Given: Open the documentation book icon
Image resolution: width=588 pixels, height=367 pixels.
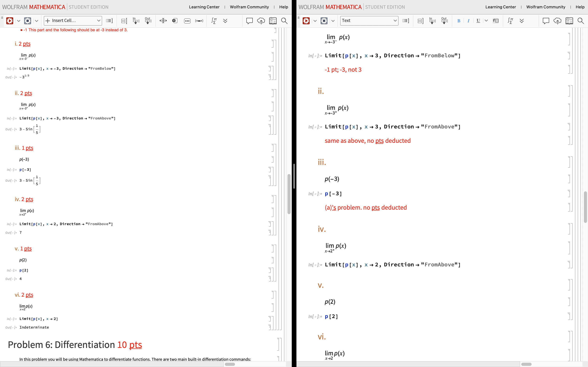Looking at the screenshot, I should [273, 21].
